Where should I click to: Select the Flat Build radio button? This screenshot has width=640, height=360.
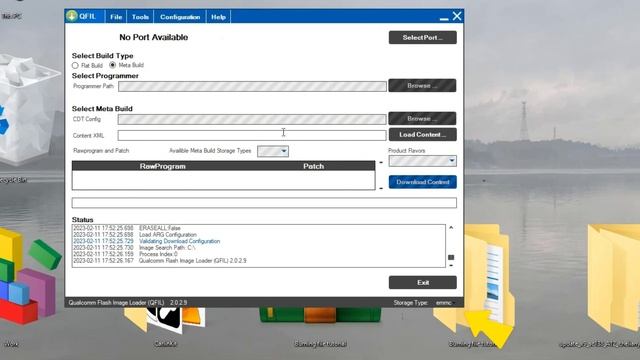75,65
